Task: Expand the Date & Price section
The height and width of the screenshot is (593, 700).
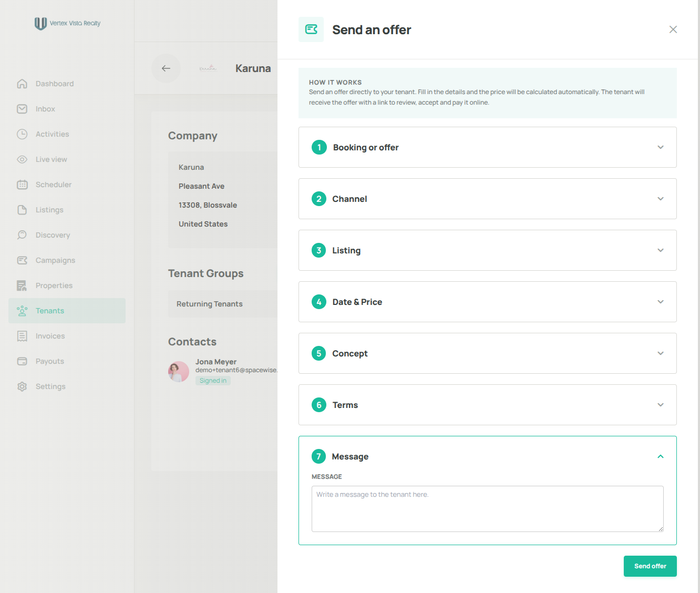Action: tap(487, 302)
